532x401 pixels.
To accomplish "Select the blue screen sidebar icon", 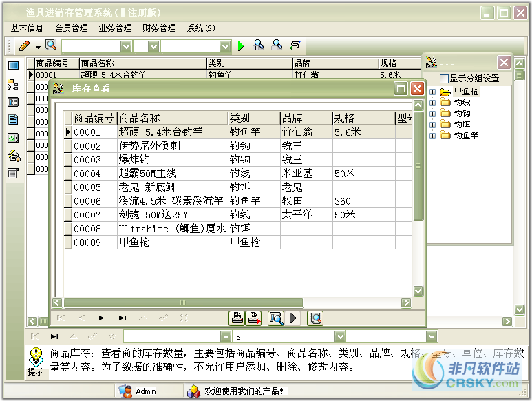I will tap(13, 65).
